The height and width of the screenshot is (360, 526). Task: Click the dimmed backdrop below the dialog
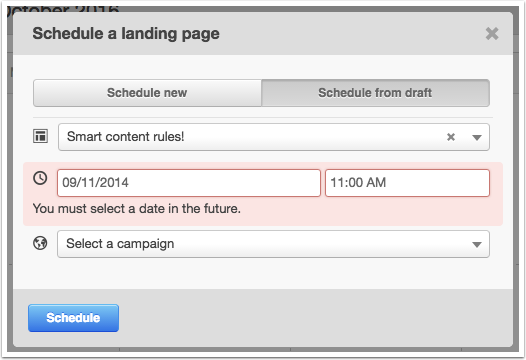tap(263, 349)
